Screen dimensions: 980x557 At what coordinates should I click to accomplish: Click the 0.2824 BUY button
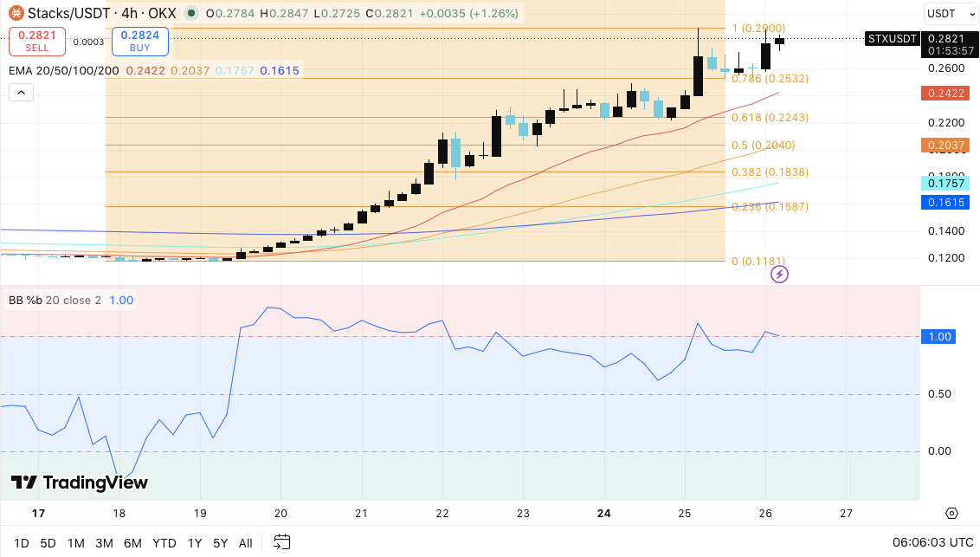pos(140,41)
